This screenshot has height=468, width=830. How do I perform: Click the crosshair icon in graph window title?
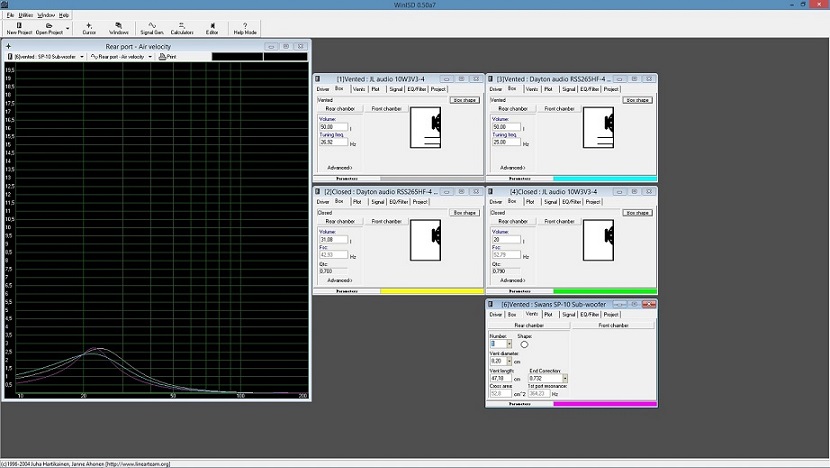click(8, 47)
